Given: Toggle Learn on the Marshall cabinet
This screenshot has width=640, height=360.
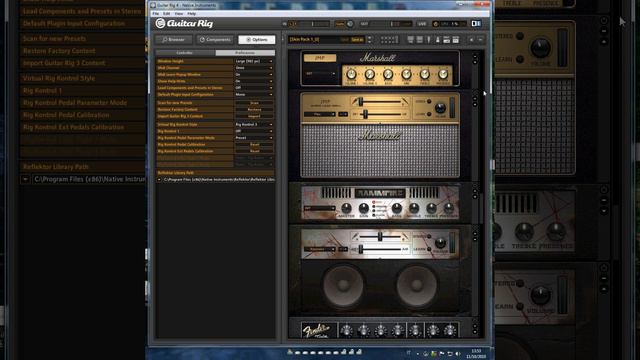Looking at the screenshot, I should pyautogui.click(x=429, y=114).
